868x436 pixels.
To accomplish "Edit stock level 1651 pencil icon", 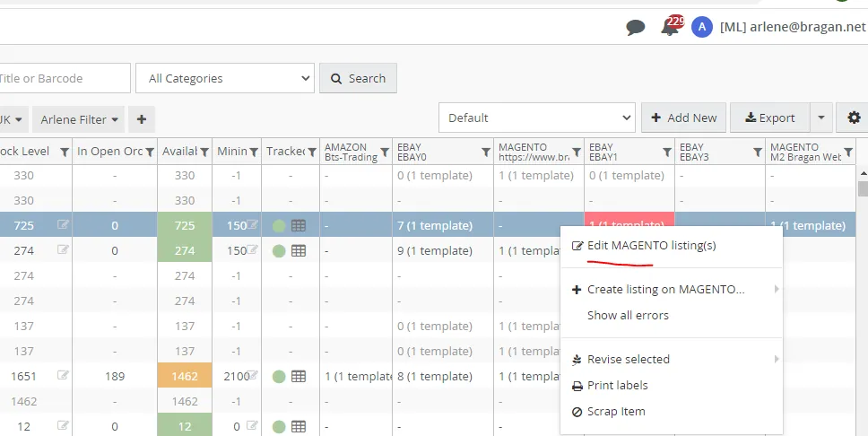I will (63, 375).
